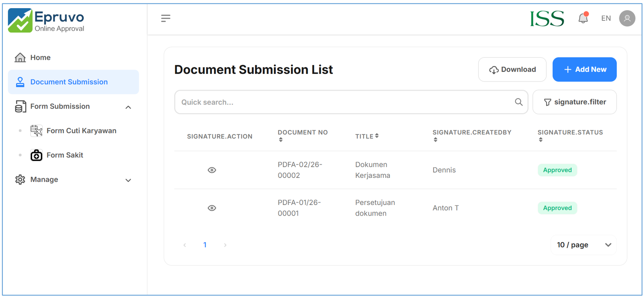Click the hamburger menu icon
644x298 pixels.
click(x=165, y=18)
